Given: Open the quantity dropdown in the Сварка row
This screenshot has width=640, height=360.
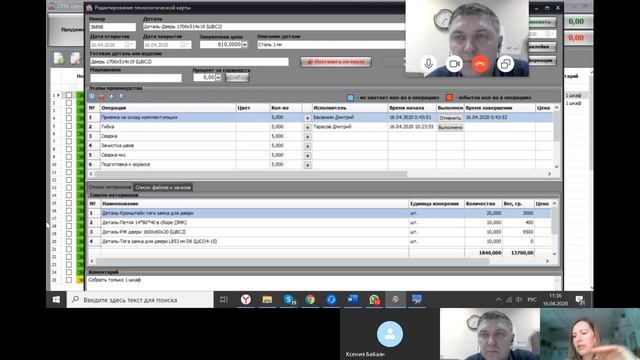Looking at the screenshot, I should click(307, 137).
